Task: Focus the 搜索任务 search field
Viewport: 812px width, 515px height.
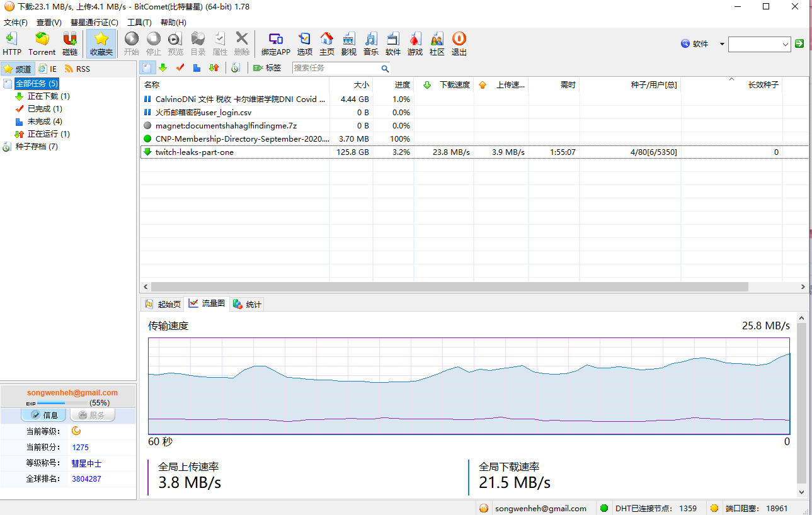Action: pos(336,68)
